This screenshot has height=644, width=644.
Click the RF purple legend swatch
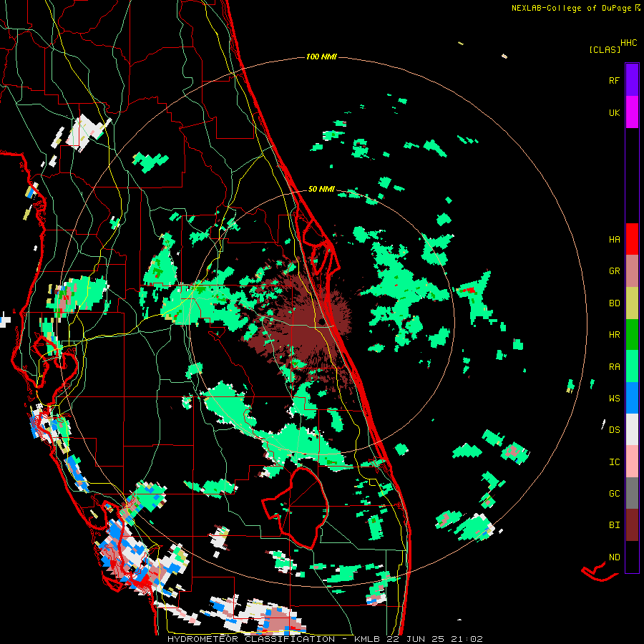(x=632, y=80)
